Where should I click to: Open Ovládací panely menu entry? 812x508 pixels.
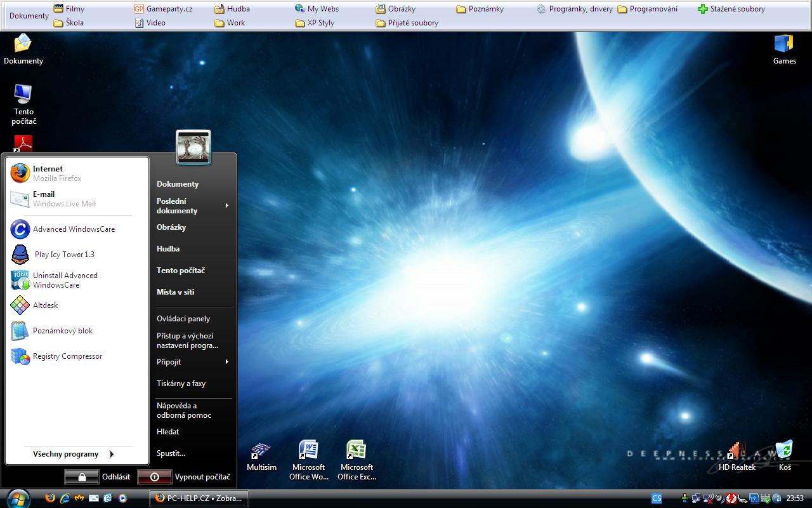(183, 319)
